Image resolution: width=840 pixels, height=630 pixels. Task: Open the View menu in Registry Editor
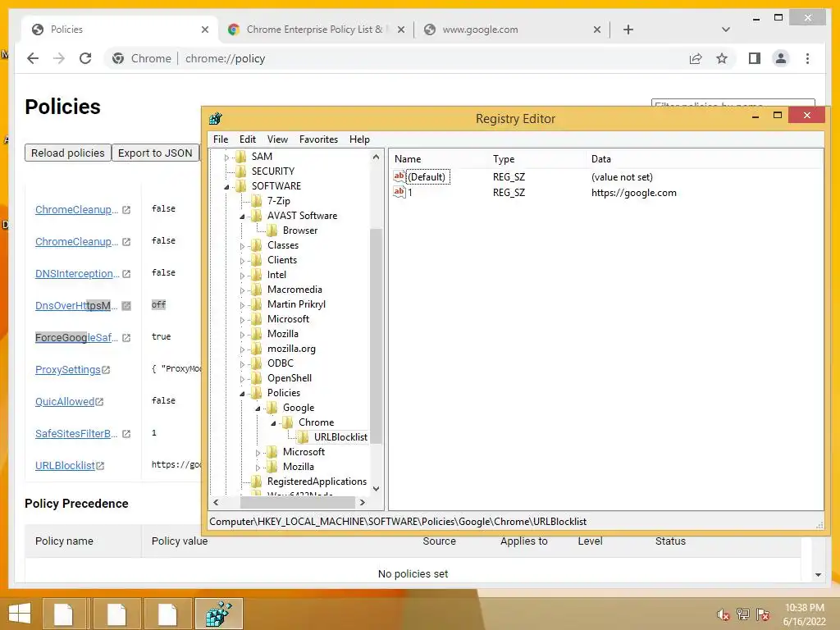(x=277, y=139)
